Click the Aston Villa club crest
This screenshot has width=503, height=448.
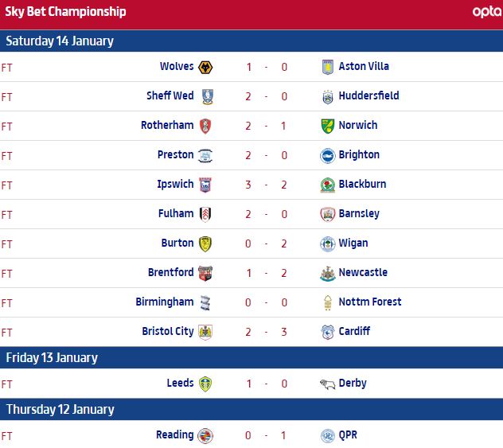[326, 68]
